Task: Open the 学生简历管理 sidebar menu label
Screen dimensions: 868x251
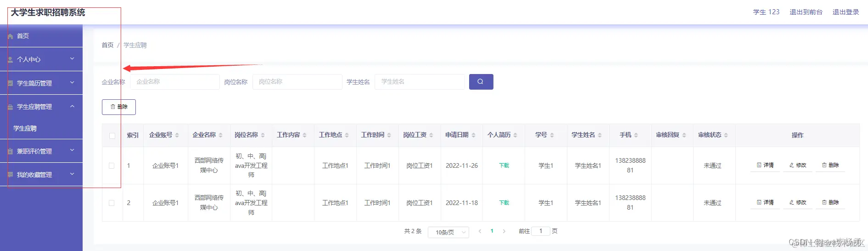Action: pos(34,83)
